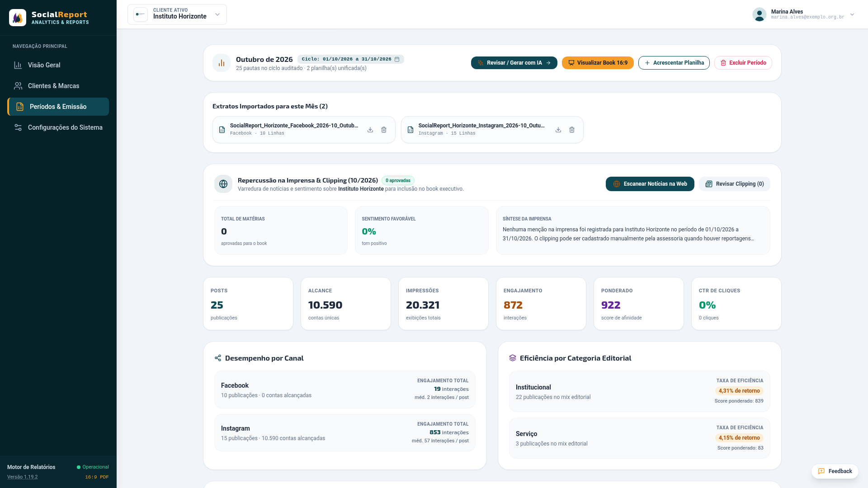Click Excluir Período button
This screenshot has height=488, width=868.
coord(743,63)
